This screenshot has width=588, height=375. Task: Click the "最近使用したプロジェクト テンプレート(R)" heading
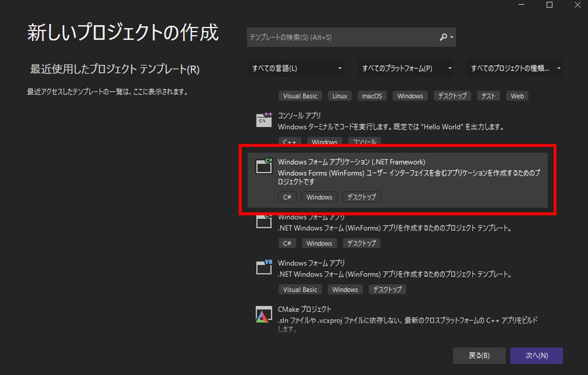(115, 69)
